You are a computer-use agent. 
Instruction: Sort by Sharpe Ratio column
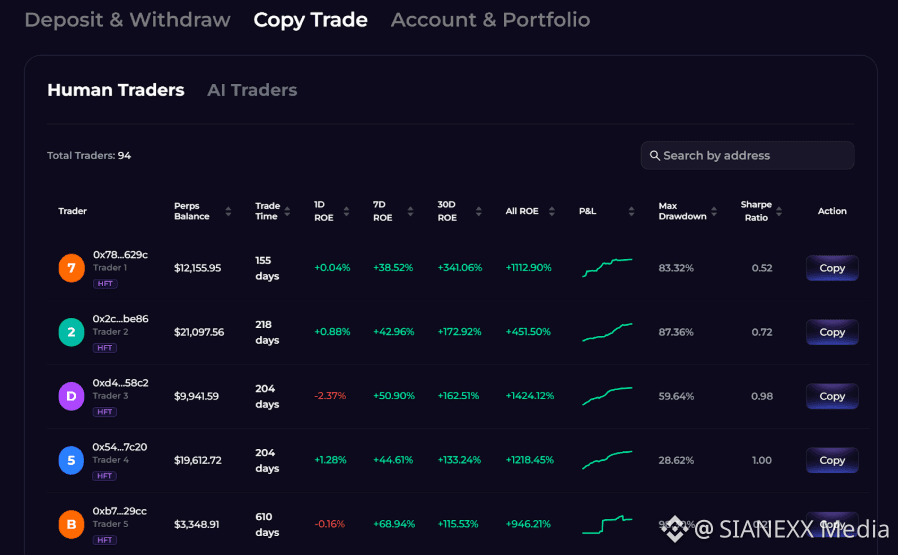pyautogui.click(x=779, y=212)
